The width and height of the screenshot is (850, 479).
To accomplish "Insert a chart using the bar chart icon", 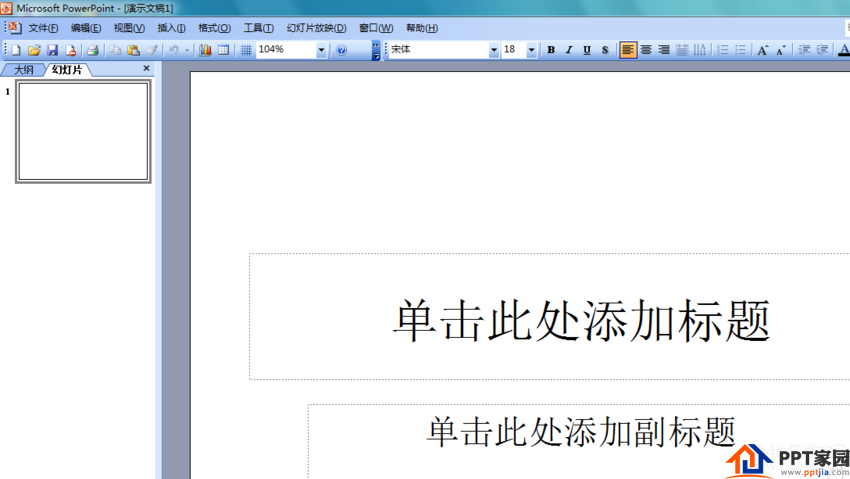I will point(205,50).
